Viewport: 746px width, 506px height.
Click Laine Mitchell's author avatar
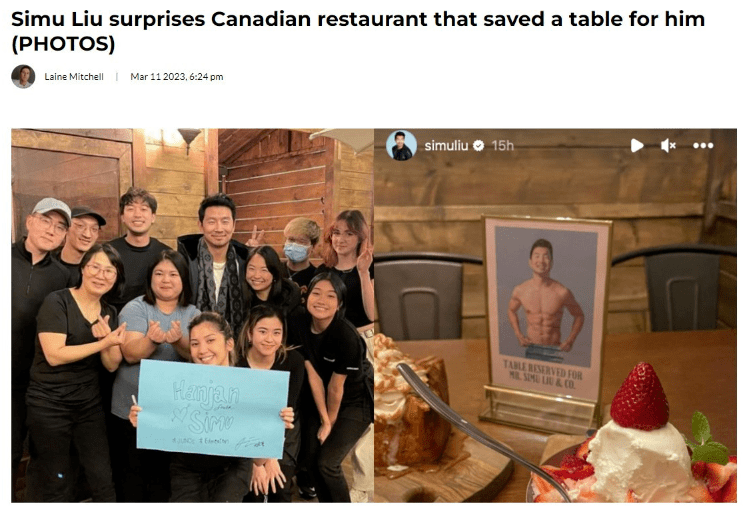23,77
